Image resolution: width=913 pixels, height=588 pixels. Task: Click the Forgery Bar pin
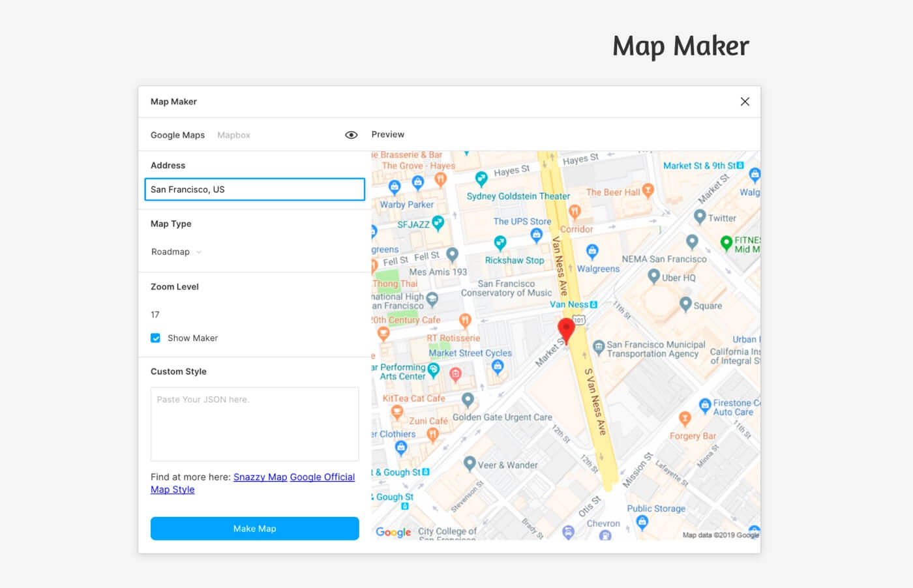pos(685,418)
